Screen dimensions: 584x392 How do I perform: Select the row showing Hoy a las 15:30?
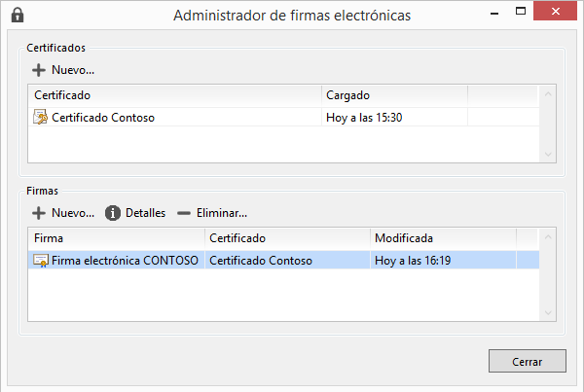tap(284, 118)
